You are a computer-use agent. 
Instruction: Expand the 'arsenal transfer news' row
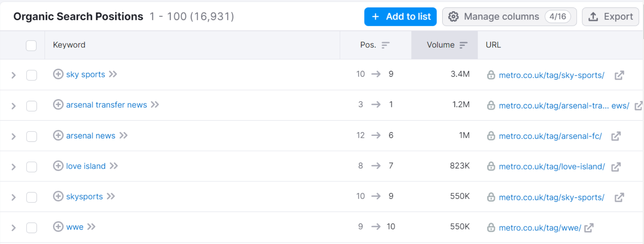coord(14,106)
